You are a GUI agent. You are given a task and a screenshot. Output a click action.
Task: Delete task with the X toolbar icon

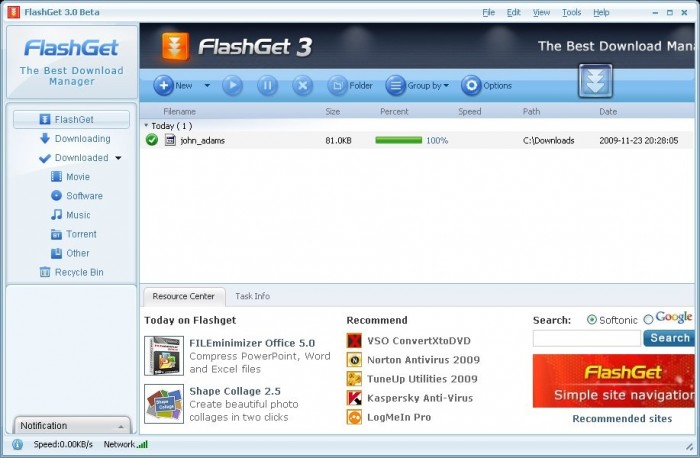pos(302,85)
